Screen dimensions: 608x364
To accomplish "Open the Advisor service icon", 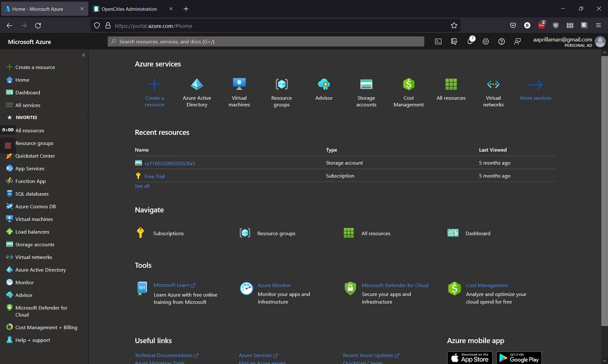I will click(324, 84).
